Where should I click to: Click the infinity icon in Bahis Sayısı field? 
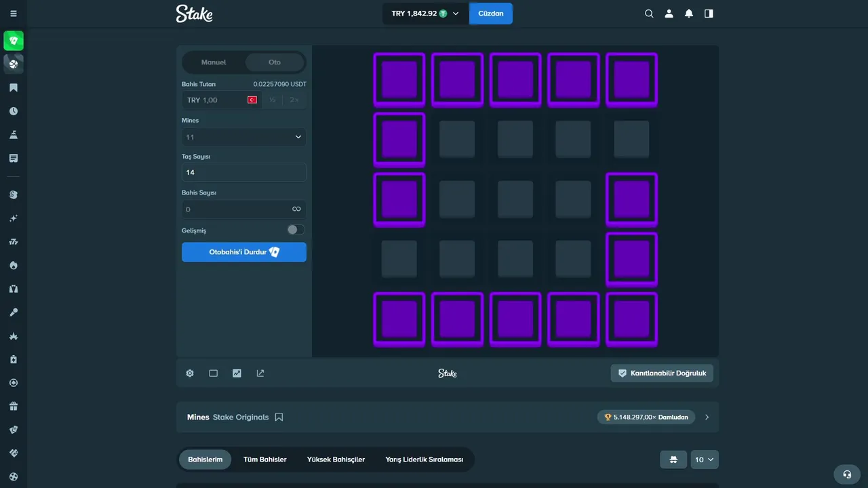(x=296, y=209)
